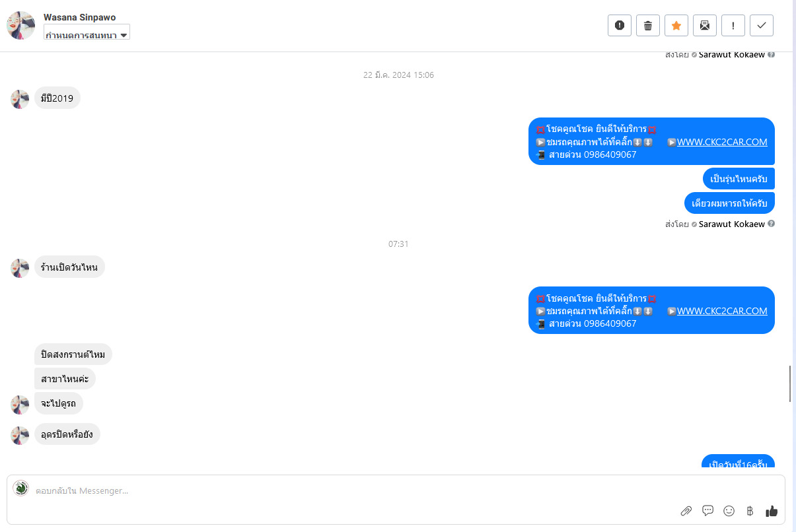Mark conversation done with checkmark button
This screenshot has height=532, width=796.
click(x=762, y=25)
